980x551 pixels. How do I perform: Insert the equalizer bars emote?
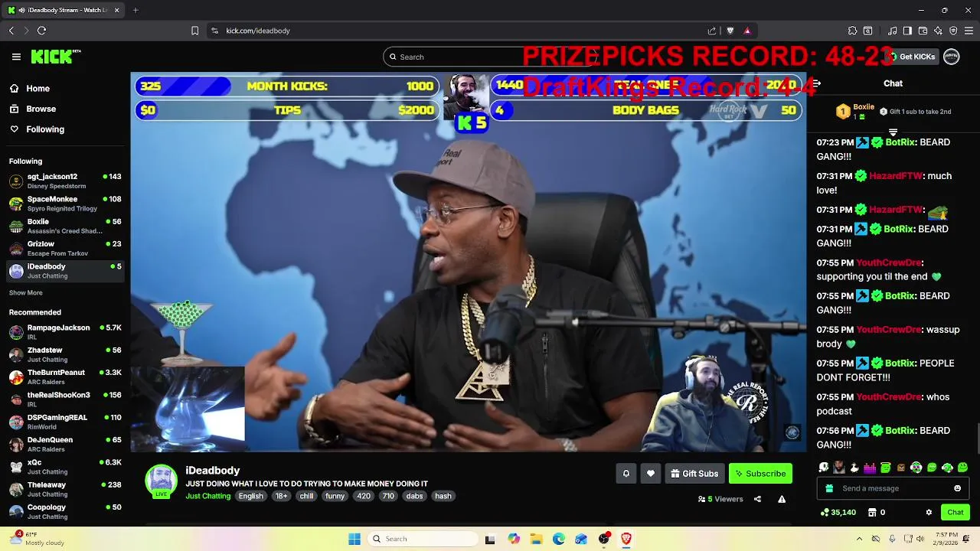coord(870,468)
